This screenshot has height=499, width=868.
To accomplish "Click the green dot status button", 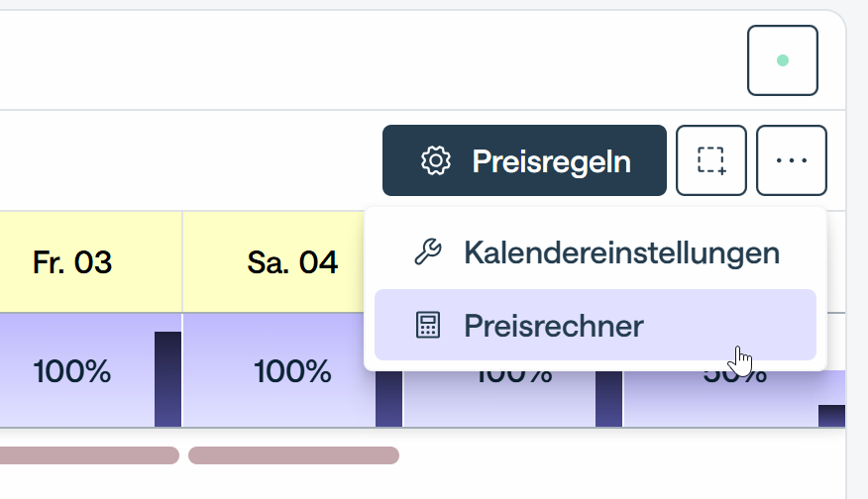I will click(782, 60).
